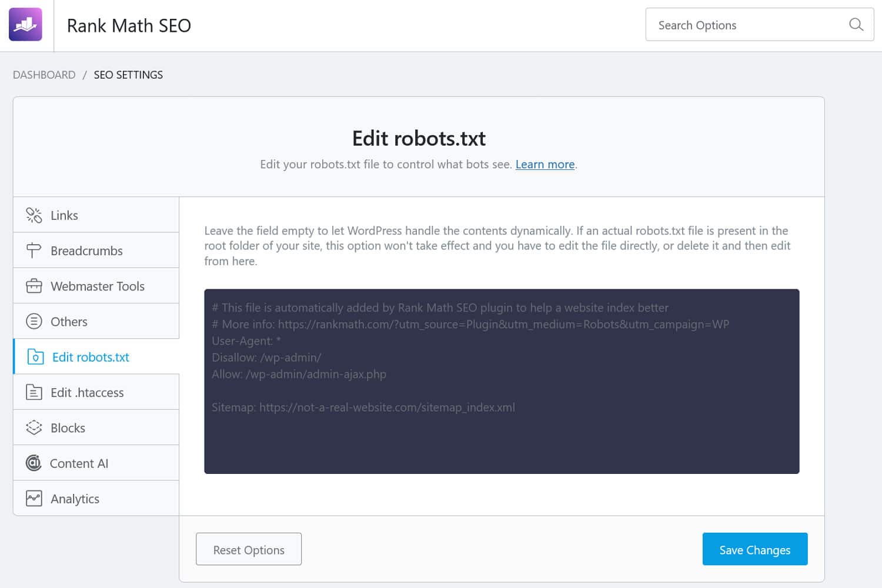
Task: Open the Breadcrumbs settings tab
Action: [96, 250]
